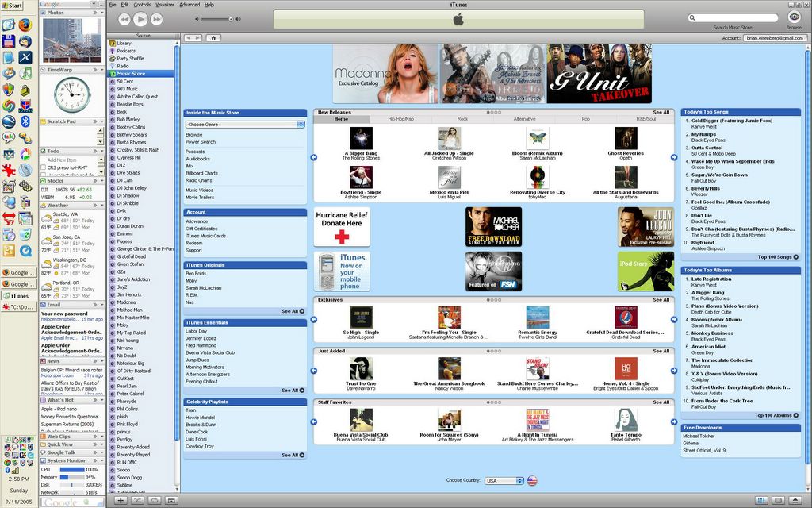The width and height of the screenshot is (812, 508).
Task: Click the Windows Start button
Action: [x=12, y=6]
